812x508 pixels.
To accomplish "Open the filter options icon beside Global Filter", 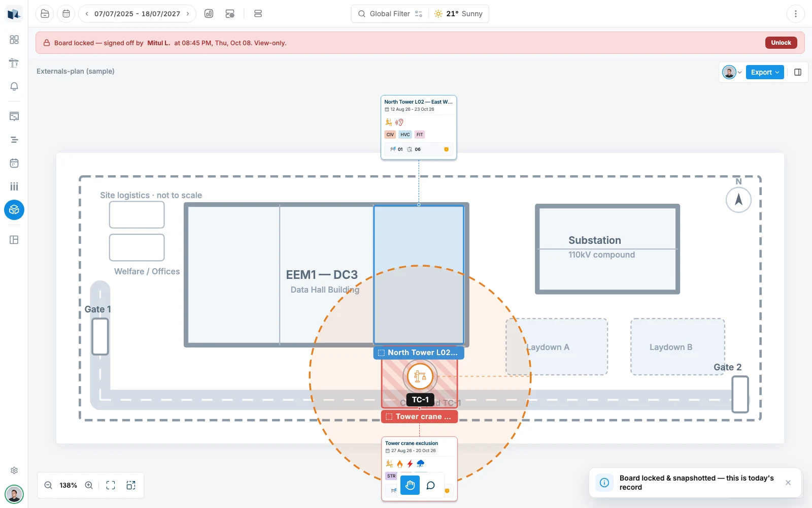I will pos(419,14).
